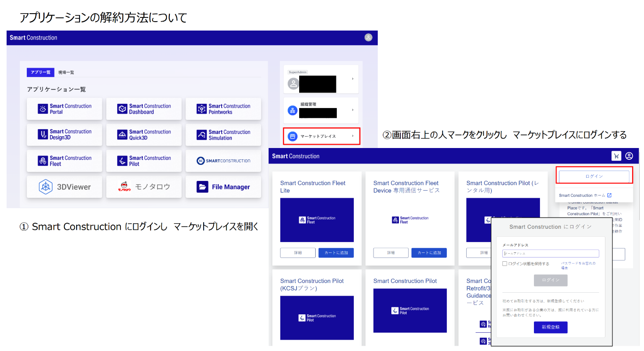644x351 pixels.
Task: Click the Smart Construction logo in the marketplace header
Action: pyautogui.click(x=295, y=156)
